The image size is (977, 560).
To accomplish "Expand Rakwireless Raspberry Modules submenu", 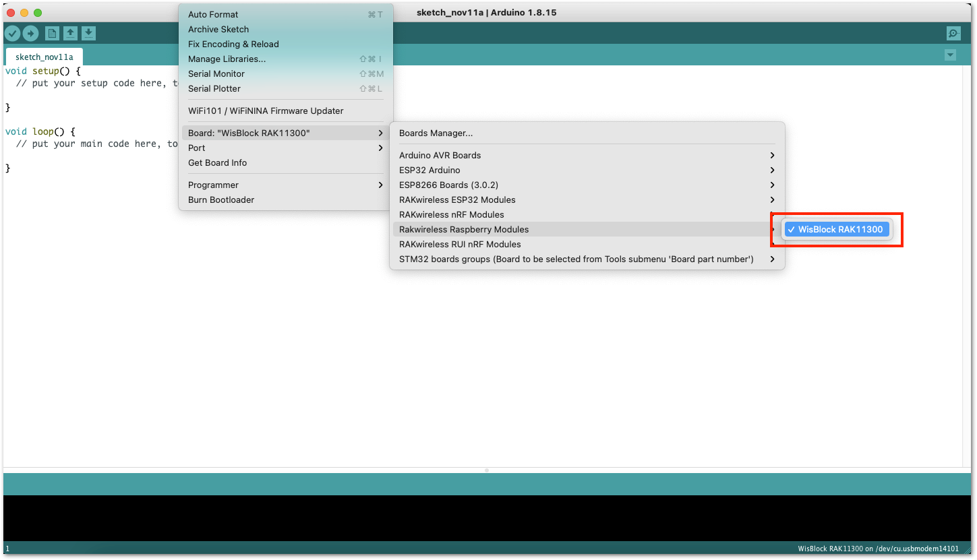I will pos(587,230).
